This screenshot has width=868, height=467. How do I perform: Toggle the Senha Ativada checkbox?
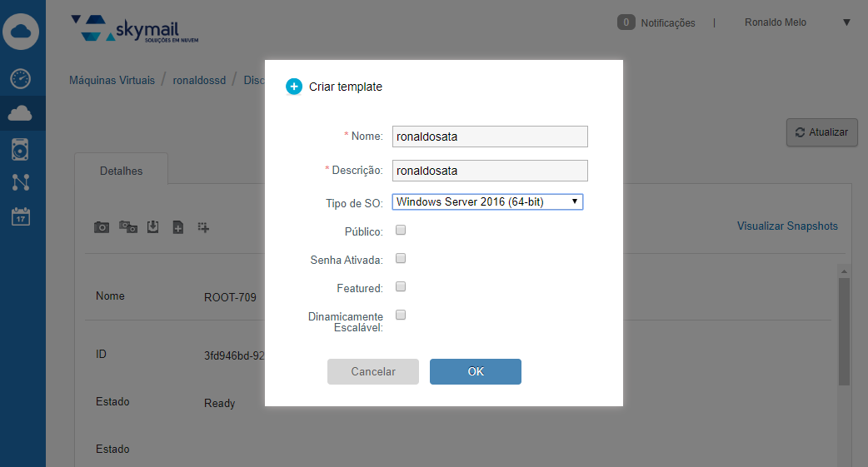[401, 259]
